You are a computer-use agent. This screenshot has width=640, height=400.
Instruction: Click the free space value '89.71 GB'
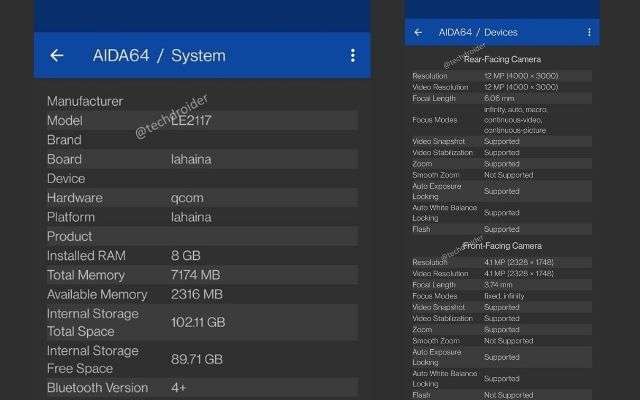point(197,359)
